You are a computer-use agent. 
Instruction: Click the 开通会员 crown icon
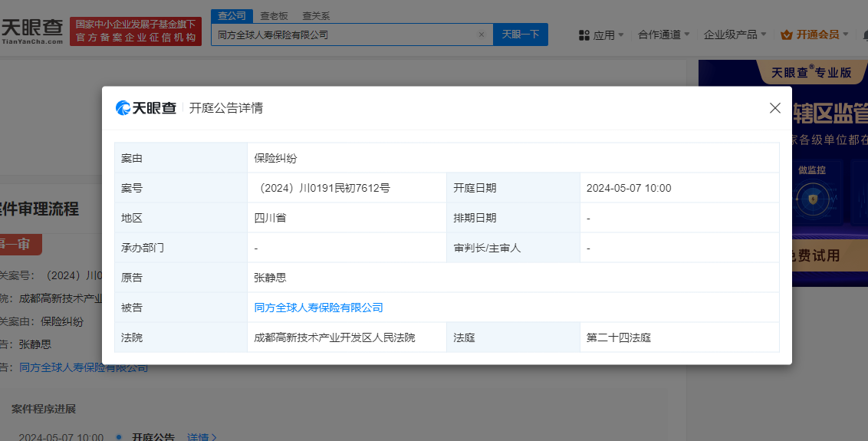(787, 35)
